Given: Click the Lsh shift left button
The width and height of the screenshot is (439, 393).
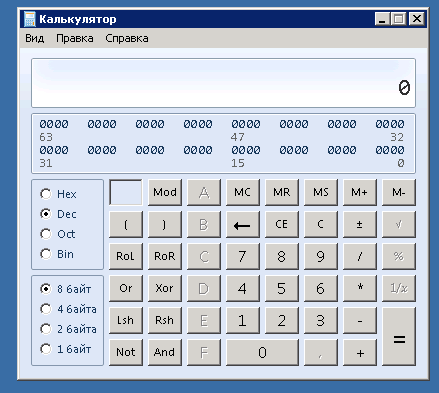Looking at the screenshot, I should (126, 320).
